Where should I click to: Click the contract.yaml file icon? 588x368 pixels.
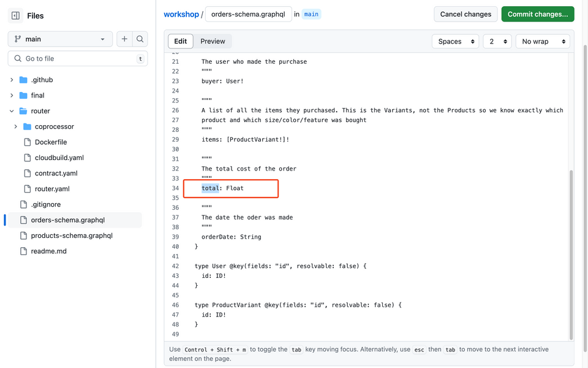pyautogui.click(x=27, y=174)
